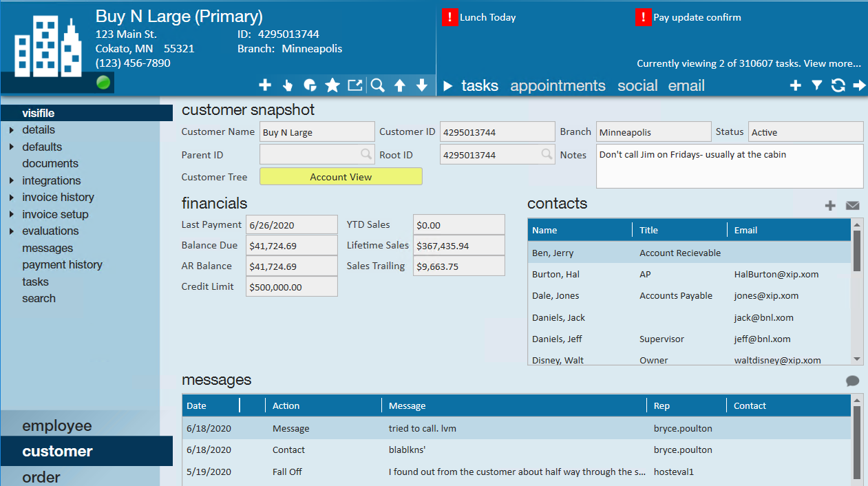
Task: Expand the details tree item
Action: pyautogui.click(x=12, y=129)
